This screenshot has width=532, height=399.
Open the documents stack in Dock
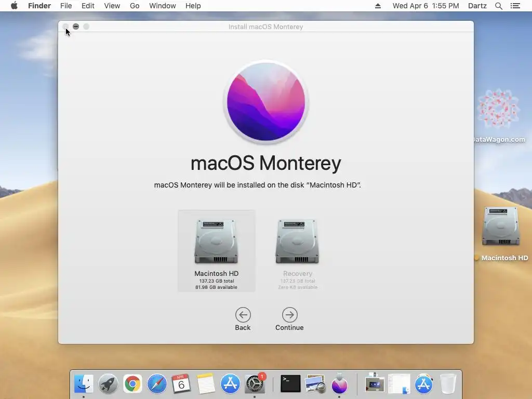tap(400, 384)
